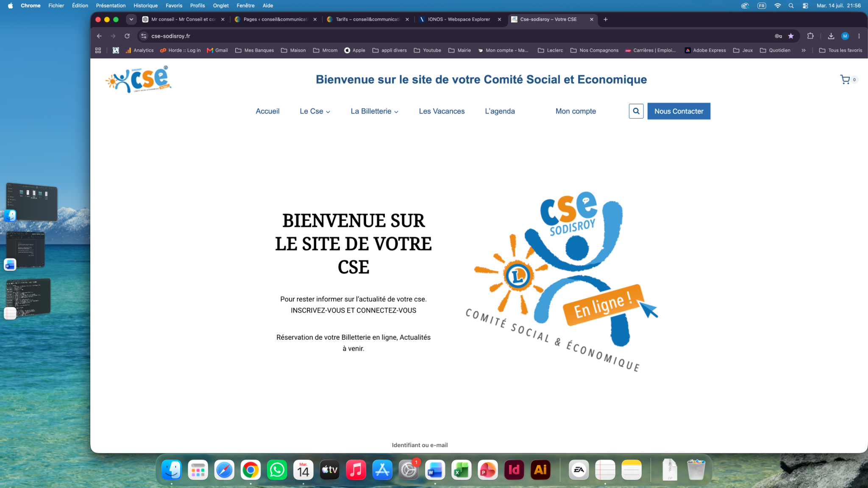Open the Mes Banques bookmark folder
Screen dimensions: 868x488
click(x=254, y=50)
